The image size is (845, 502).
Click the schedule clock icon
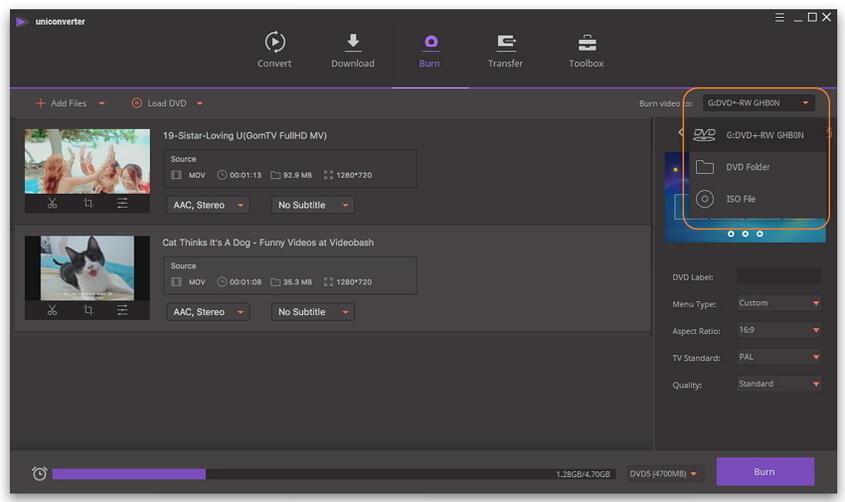(39, 473)
